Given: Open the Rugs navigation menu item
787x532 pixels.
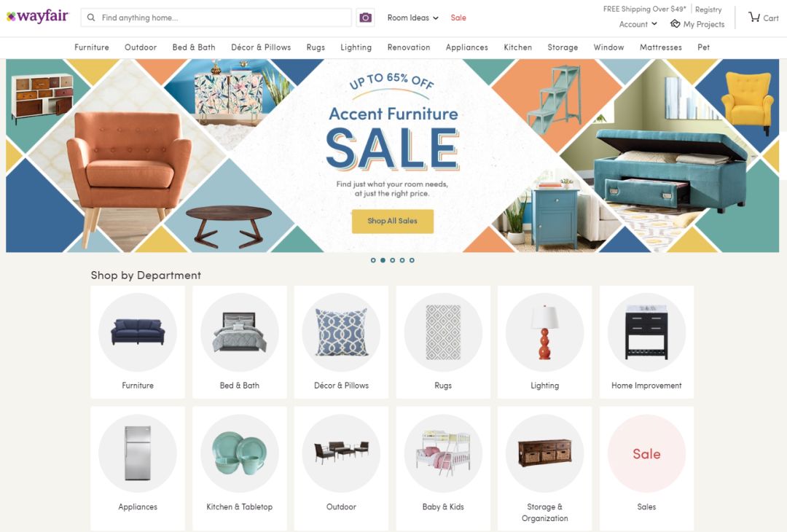Looking at the screenshot, I should point(316,47).
